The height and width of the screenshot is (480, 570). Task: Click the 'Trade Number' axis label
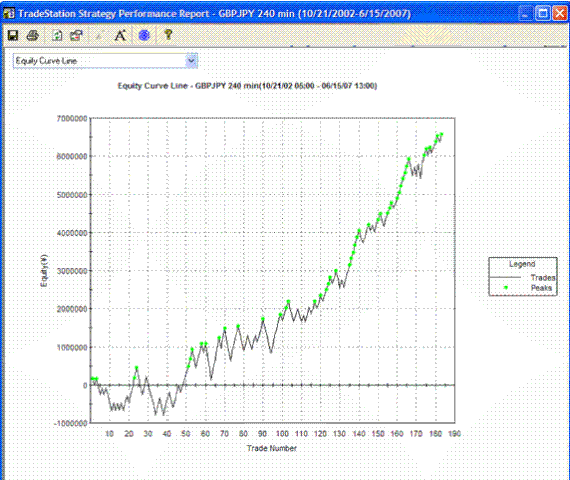tap(272, 448)
